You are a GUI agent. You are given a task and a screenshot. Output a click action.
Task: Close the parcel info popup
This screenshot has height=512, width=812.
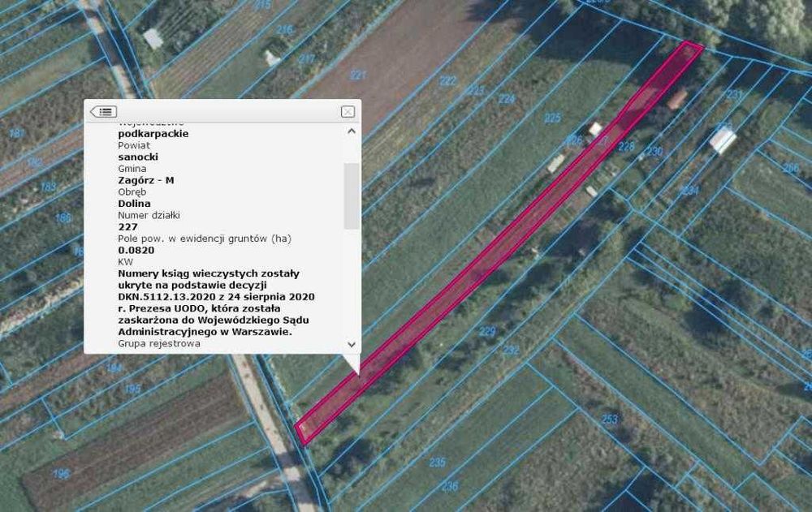pos(348,111)
